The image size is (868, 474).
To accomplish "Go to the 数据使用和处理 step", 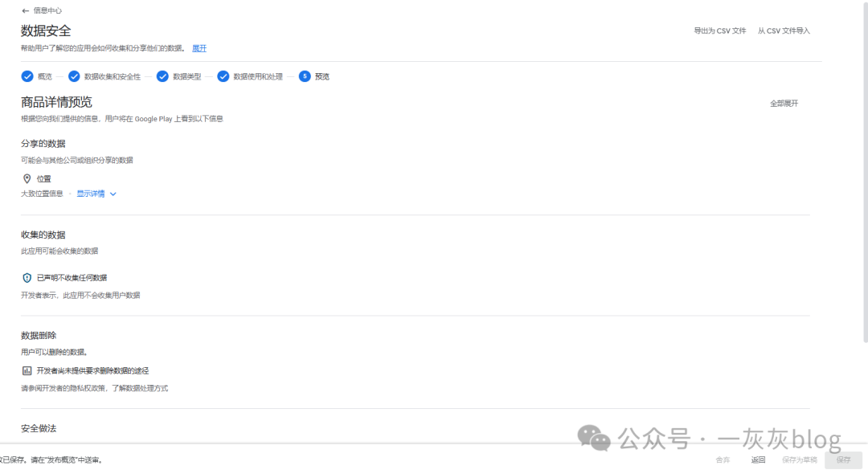I will (x=257, y=76).
